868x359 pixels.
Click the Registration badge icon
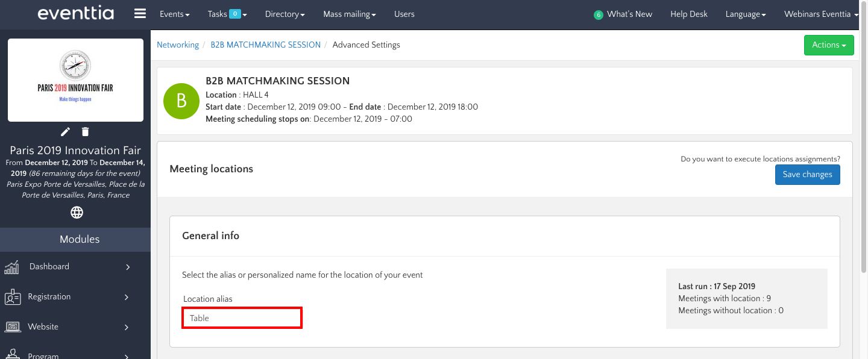[x=13, y=297]
